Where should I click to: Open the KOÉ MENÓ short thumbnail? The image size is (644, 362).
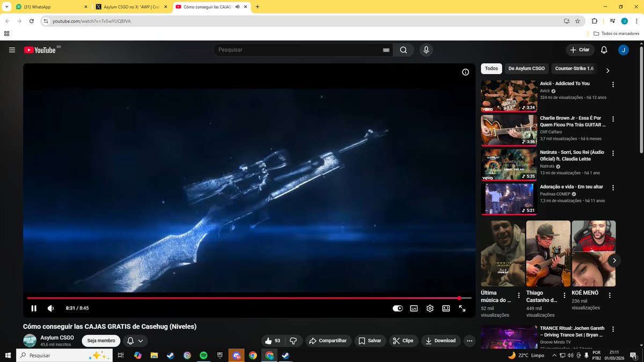(594, 253)
